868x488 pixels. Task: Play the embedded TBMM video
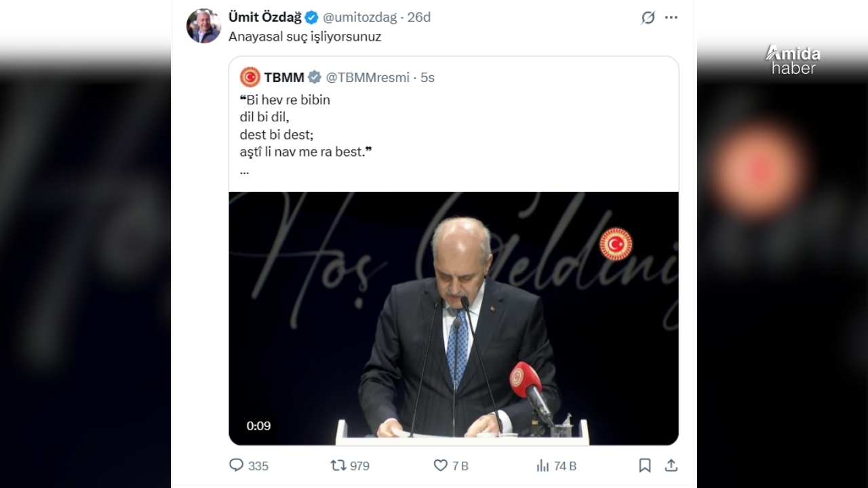click(453, 318)
